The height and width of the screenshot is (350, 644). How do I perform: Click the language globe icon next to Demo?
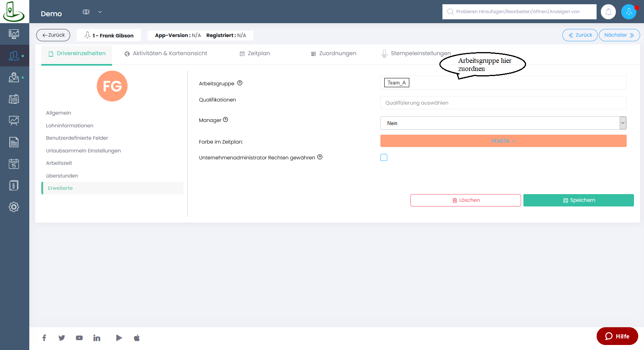point(86,12)
